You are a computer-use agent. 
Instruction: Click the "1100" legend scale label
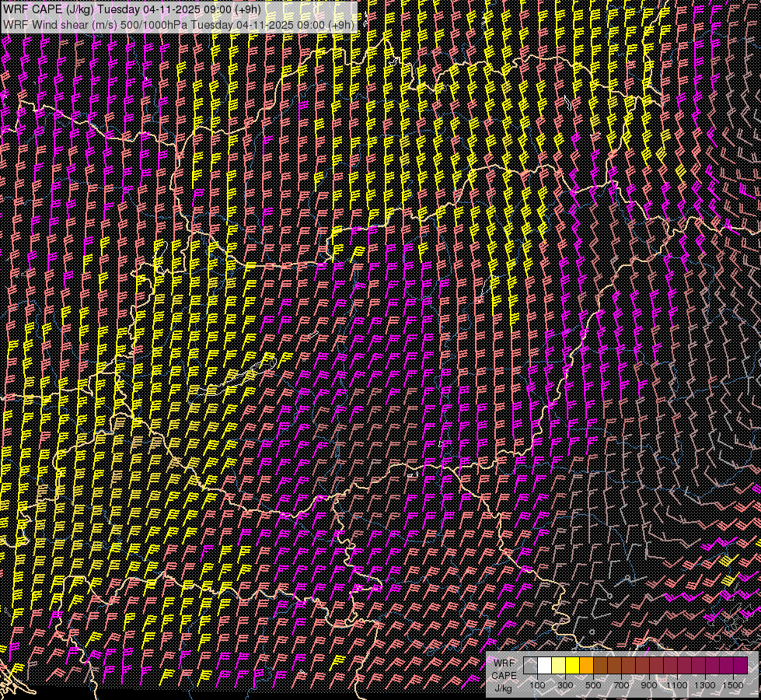[x=677, y=684]
